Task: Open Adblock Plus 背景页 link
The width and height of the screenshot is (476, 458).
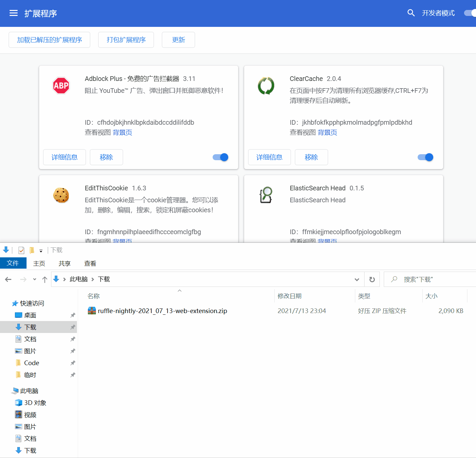Action: 122,132
